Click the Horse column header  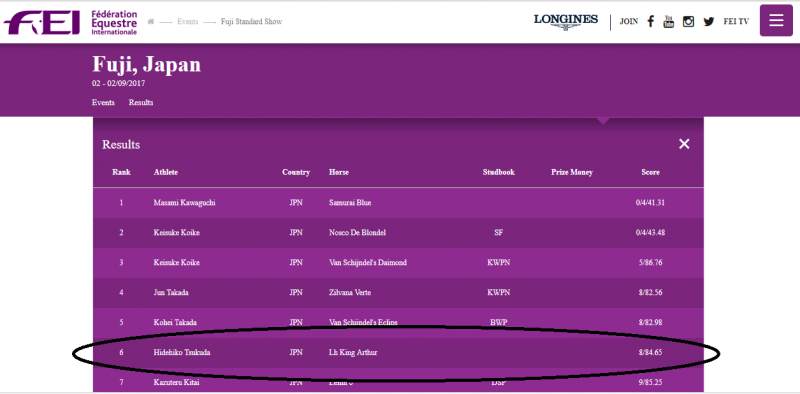click(x=339, y=173)
